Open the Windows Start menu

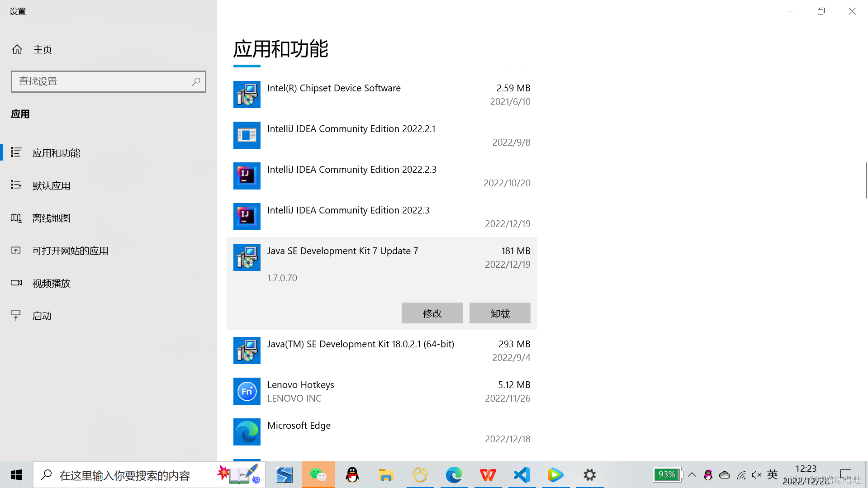pos(16,475)
